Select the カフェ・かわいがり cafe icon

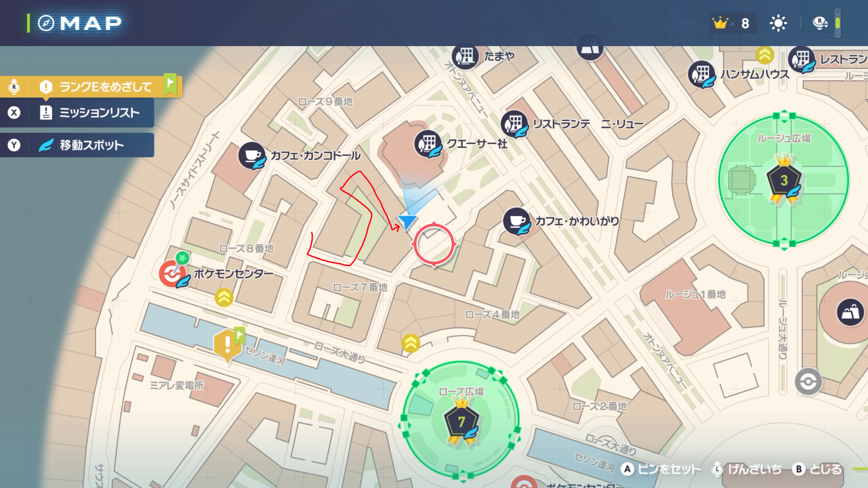pyautogui.click(x=517, y=221)
